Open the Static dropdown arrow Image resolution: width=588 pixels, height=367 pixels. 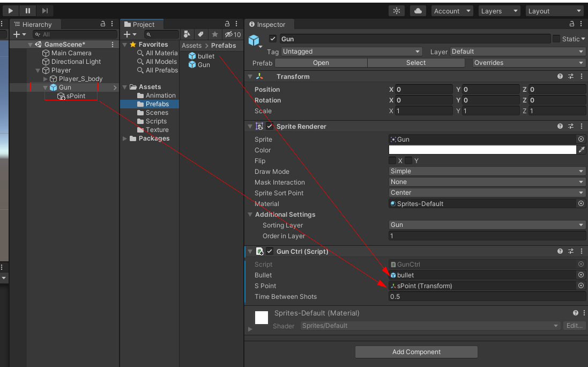(x=583, y=39)
